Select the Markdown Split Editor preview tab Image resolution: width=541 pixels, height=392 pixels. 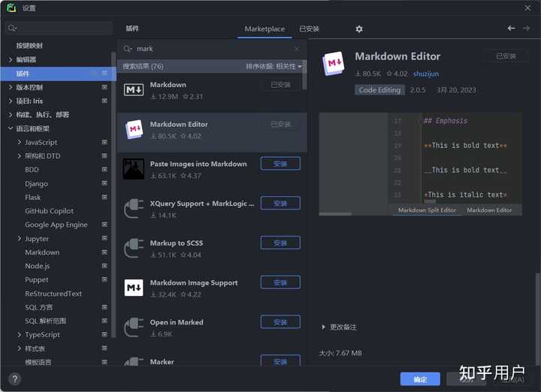[427, 210]
